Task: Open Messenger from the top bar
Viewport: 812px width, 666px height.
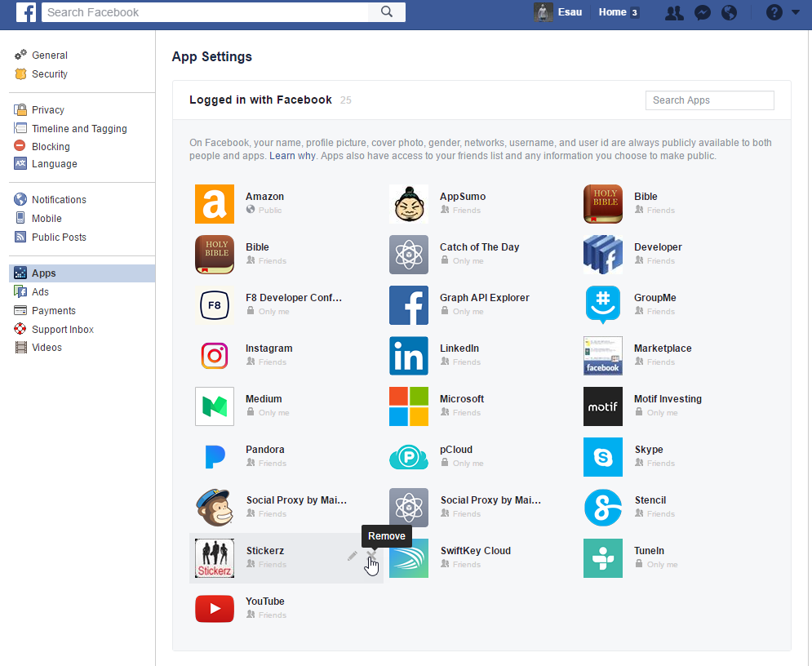Action: coord(702,12)
